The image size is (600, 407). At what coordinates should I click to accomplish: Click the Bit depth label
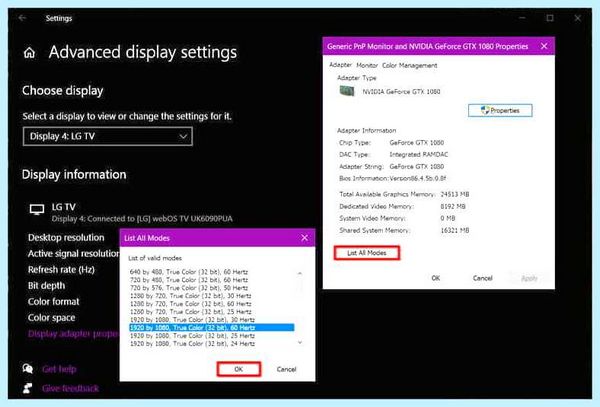tap(46, 286)
